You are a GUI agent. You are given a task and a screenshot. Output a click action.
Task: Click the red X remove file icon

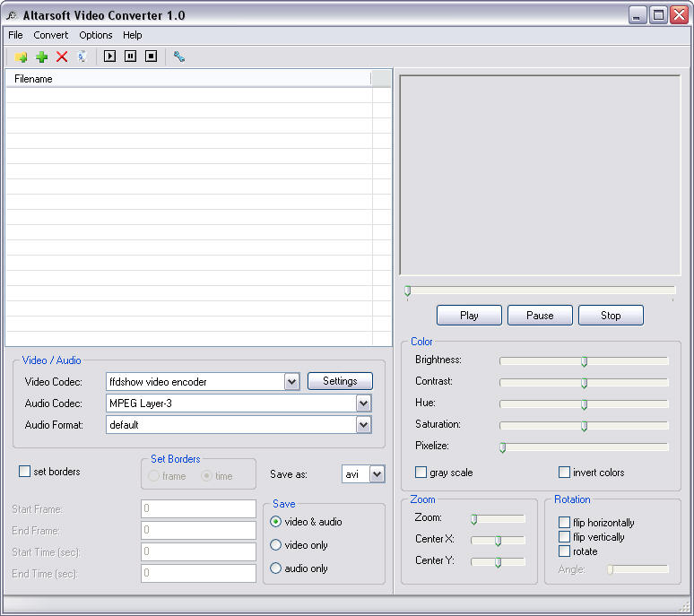coord(62,56)
